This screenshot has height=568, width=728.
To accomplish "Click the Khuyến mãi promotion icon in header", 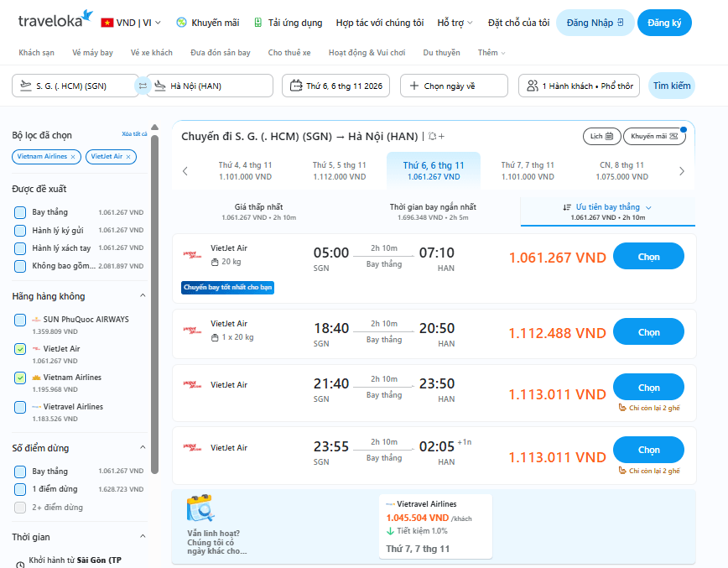I will 181,23.
